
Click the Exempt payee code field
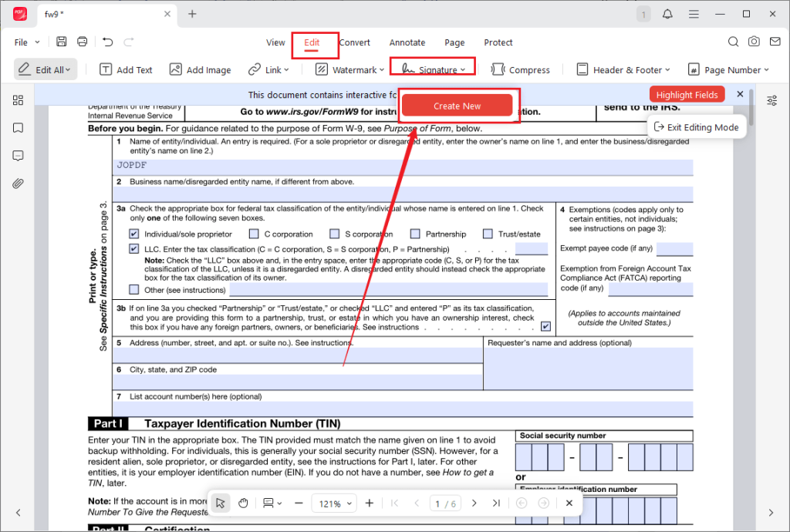click(674, 248)
